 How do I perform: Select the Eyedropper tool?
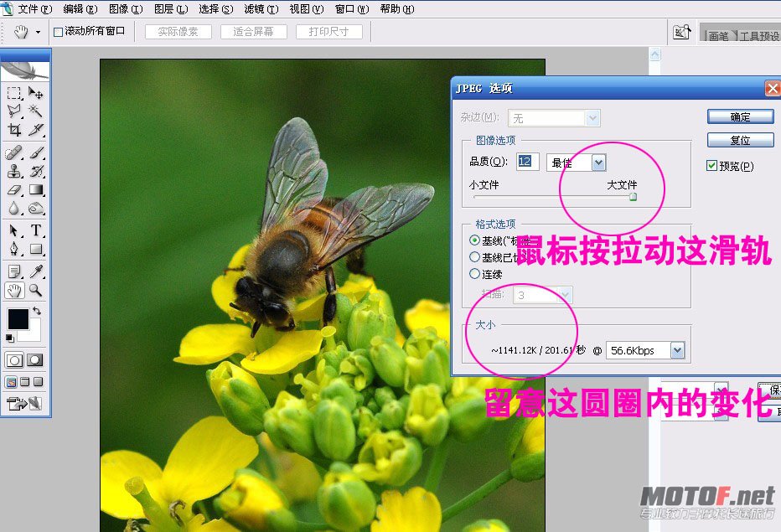[35, 271]
